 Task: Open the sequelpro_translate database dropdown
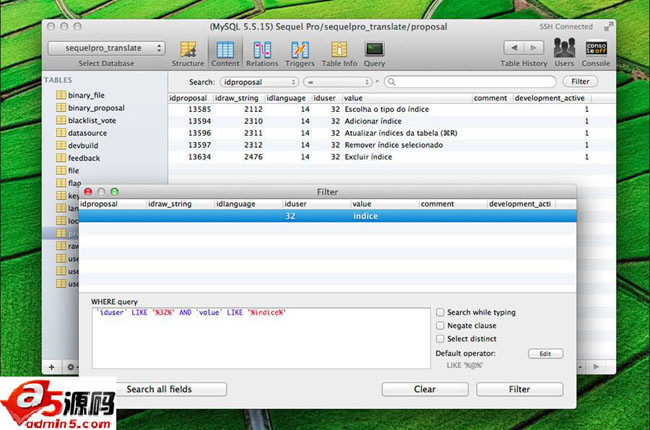tap(107, 48)
